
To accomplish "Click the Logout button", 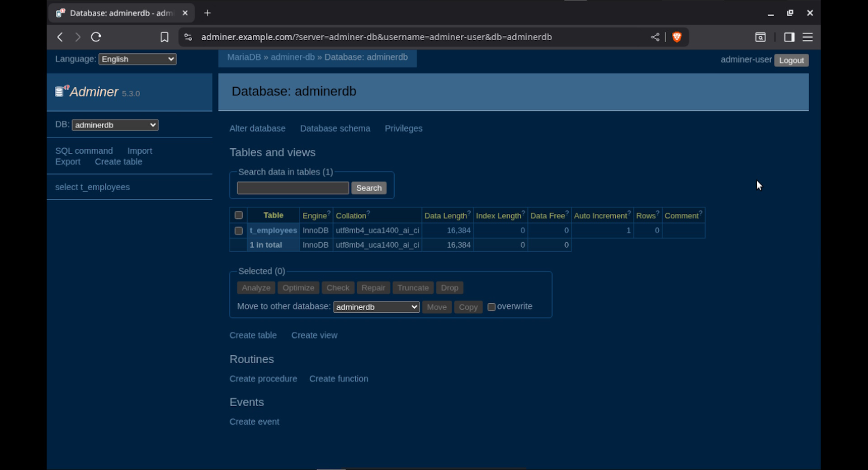I will point(791,60).
